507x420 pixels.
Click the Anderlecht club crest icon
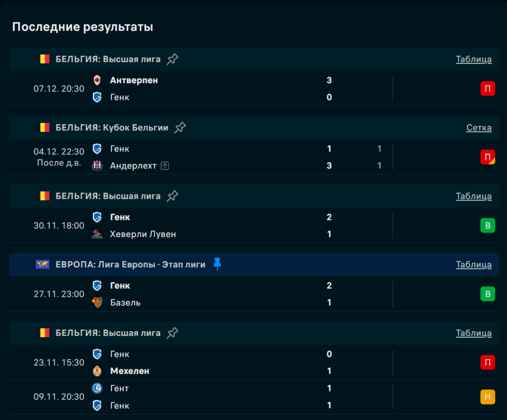97,166
